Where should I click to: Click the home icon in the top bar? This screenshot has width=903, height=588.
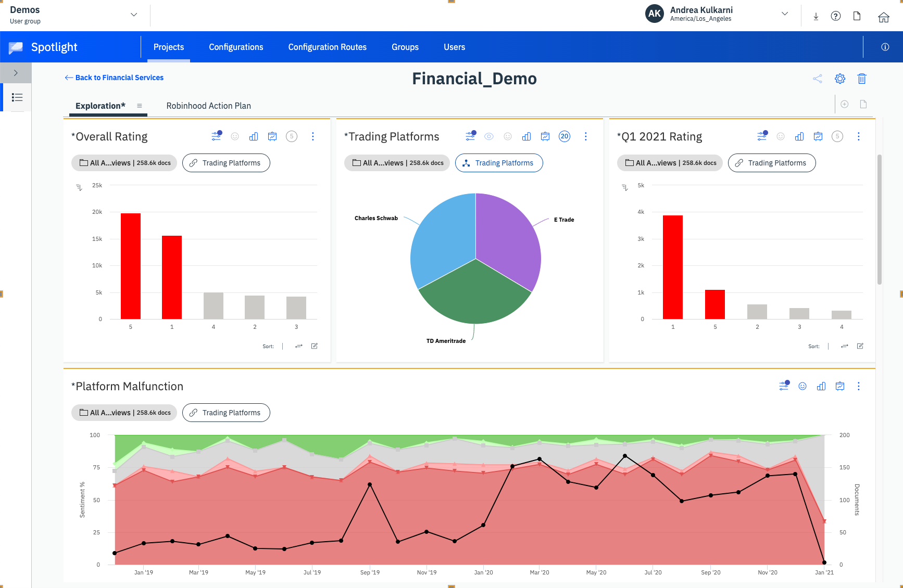[x=884, y=17]
